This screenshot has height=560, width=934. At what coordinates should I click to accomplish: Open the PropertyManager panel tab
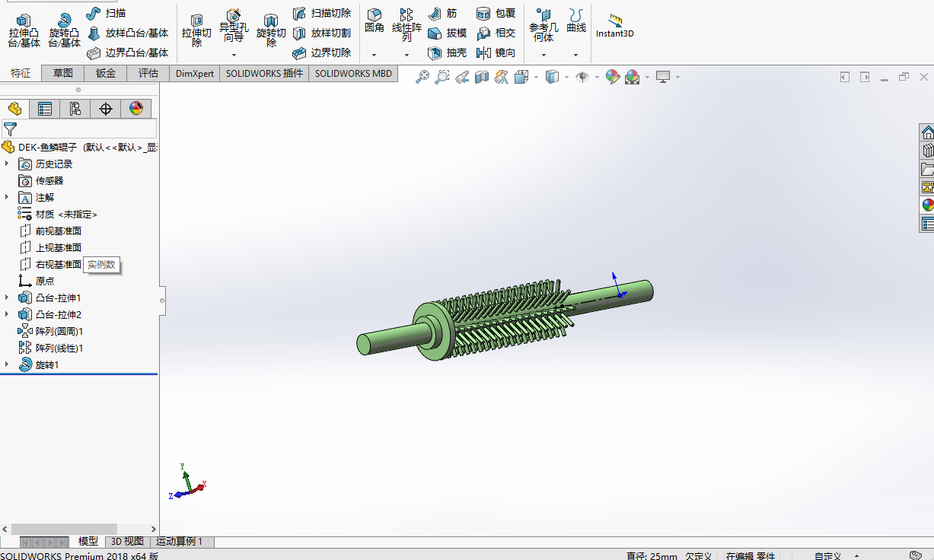[45, 109]
